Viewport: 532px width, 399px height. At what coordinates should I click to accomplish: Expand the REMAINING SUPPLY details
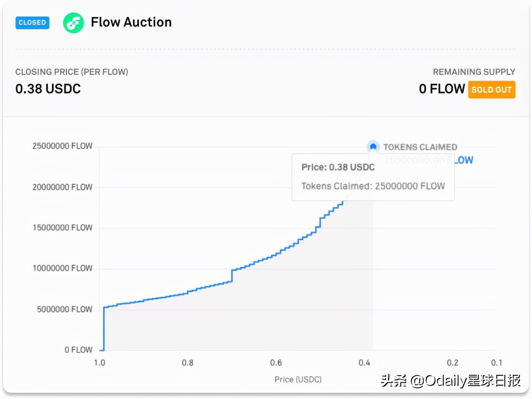point(474,72)
